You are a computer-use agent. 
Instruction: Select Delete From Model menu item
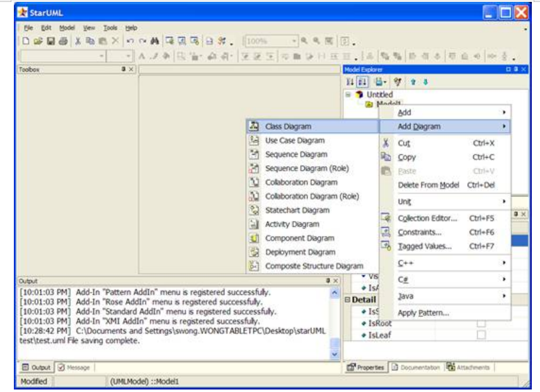445,185
